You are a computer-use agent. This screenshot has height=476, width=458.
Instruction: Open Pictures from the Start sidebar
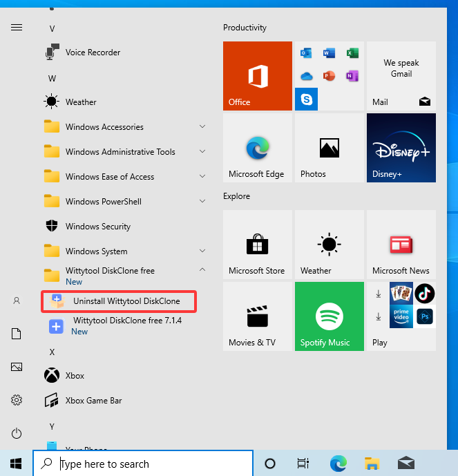coord(17,367)
